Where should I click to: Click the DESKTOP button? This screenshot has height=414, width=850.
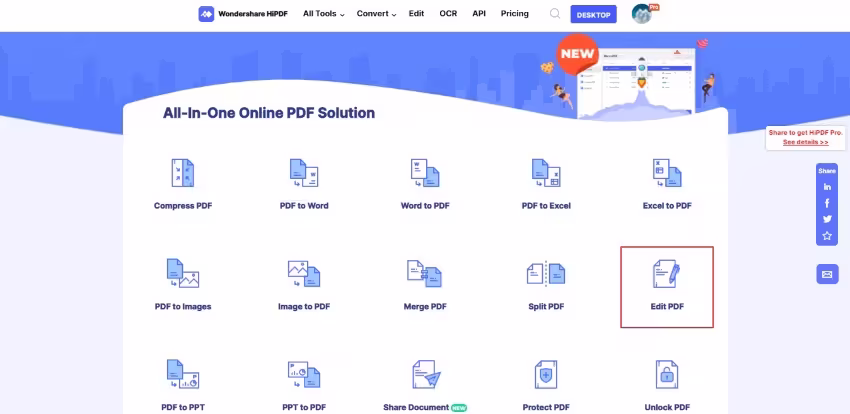click(594, 15)
